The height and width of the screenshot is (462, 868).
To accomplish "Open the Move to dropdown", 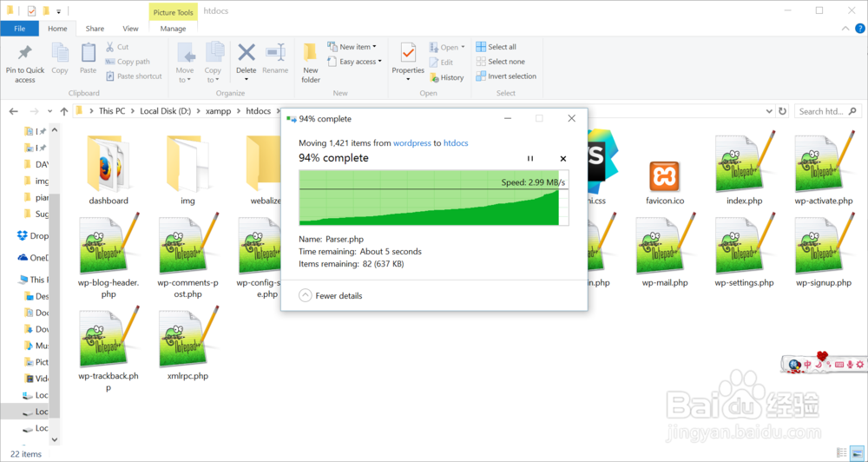I will point(185,63).
